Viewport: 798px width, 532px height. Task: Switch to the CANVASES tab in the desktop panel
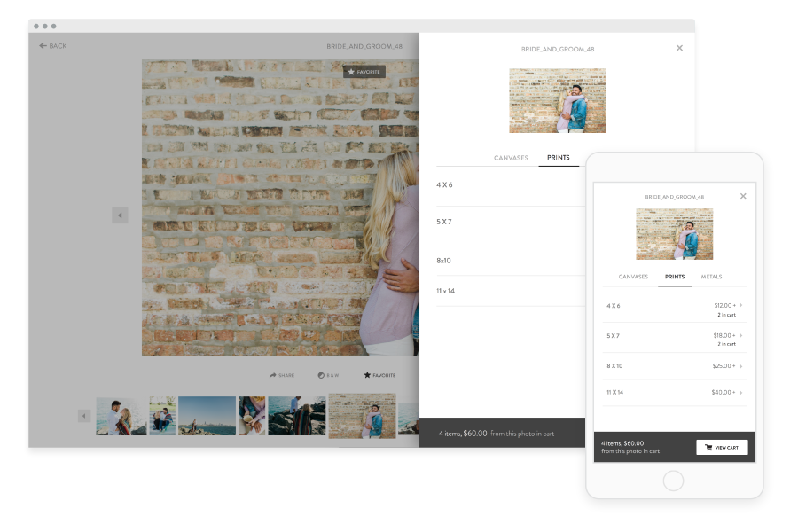coord(511,158)
